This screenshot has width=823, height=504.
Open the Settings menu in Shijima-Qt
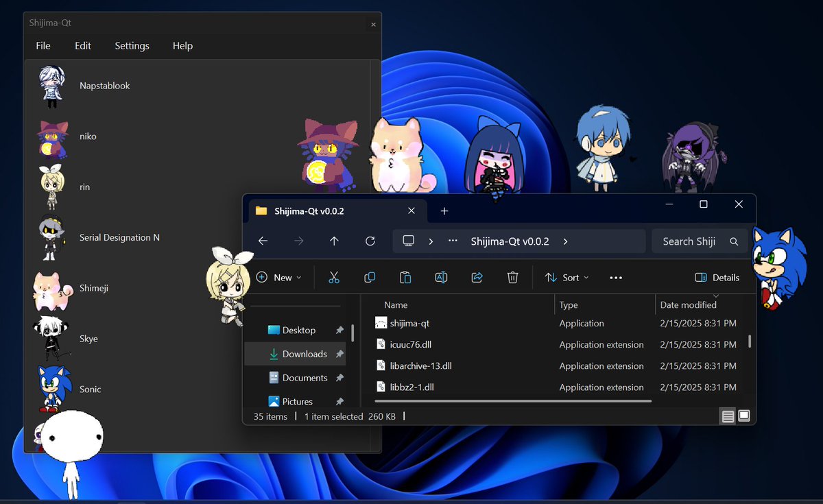click(x=132, y=46)
